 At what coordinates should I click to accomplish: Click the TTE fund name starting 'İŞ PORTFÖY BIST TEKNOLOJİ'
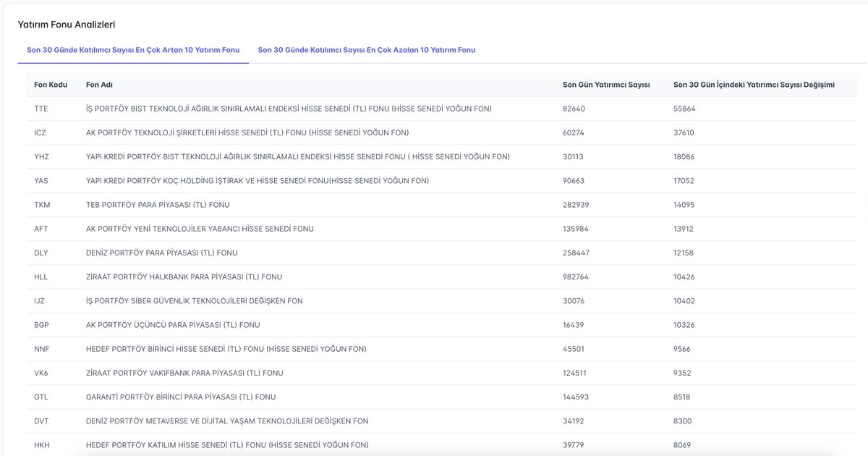(289, 109)
